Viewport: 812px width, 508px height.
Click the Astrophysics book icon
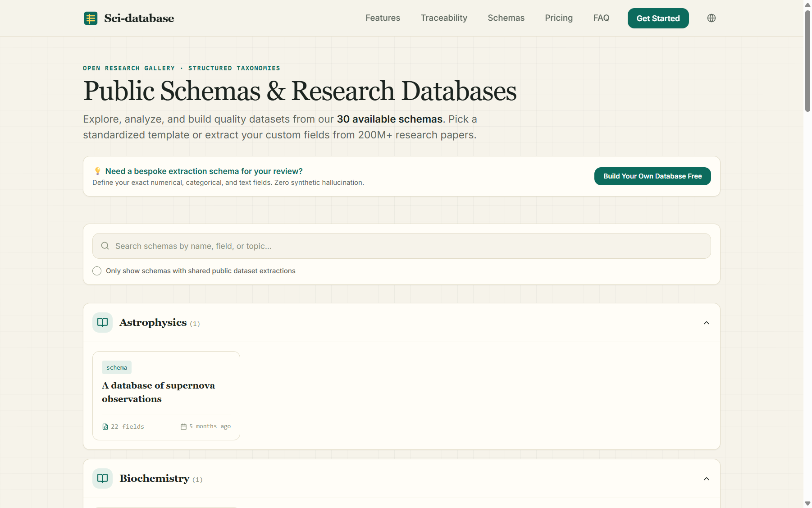pos(102,323)
